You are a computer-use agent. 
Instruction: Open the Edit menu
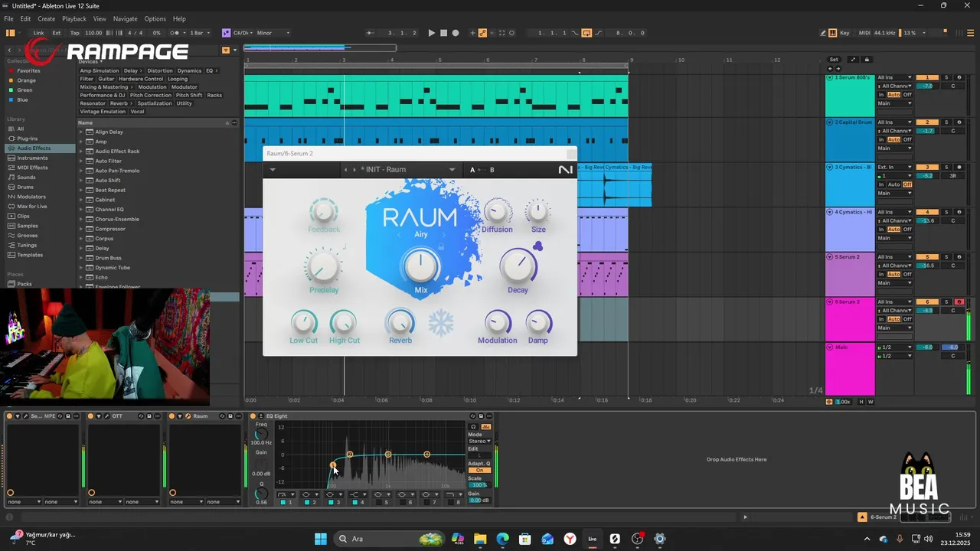tap(26, 18)
